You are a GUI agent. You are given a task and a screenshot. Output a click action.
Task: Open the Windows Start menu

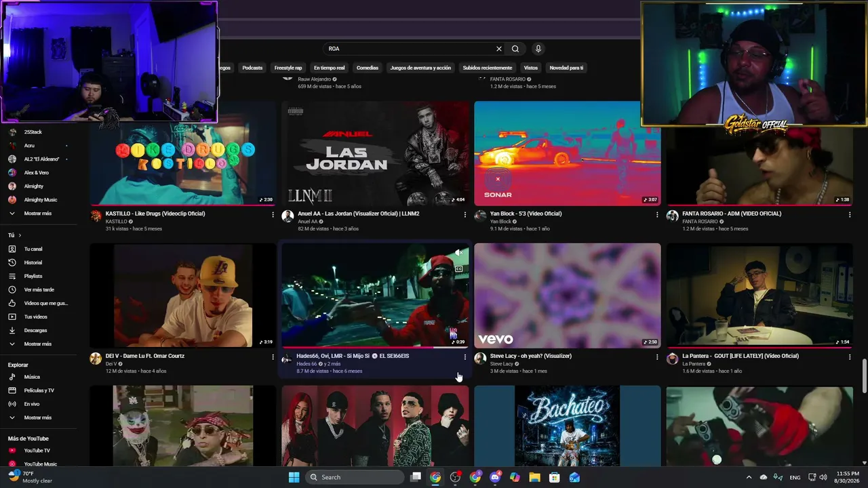(x=294, y=477)
